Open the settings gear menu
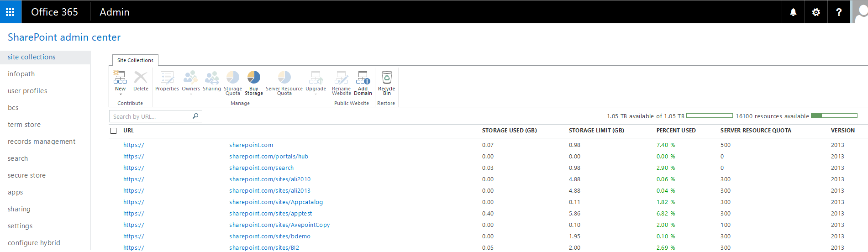868x252 pixels. (x=816, y=12)
